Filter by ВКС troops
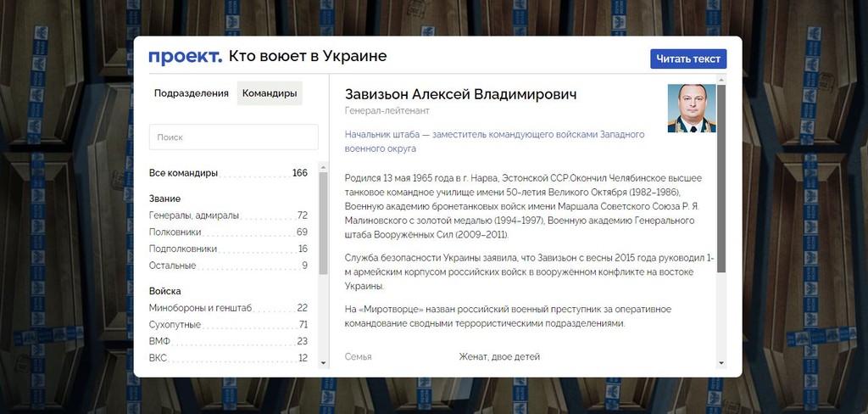Screen dimensions: 868x414 pyautogui.click(x=228, y=358)
